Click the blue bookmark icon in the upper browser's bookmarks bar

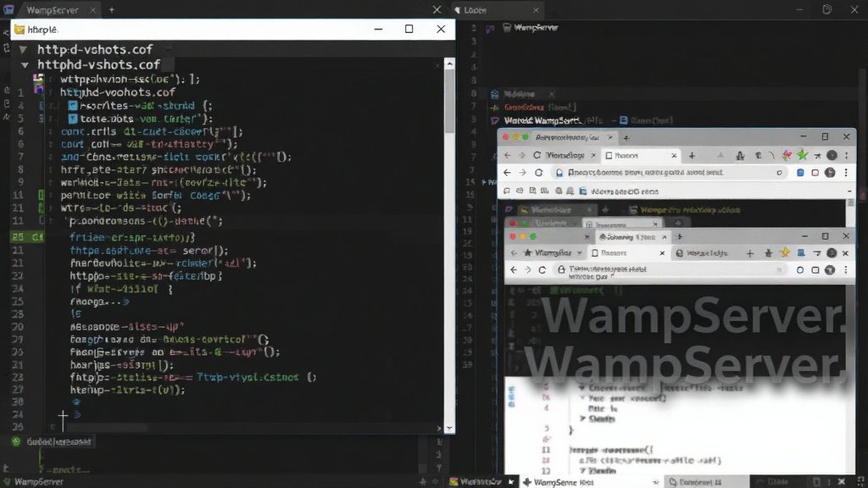(582, 191)
